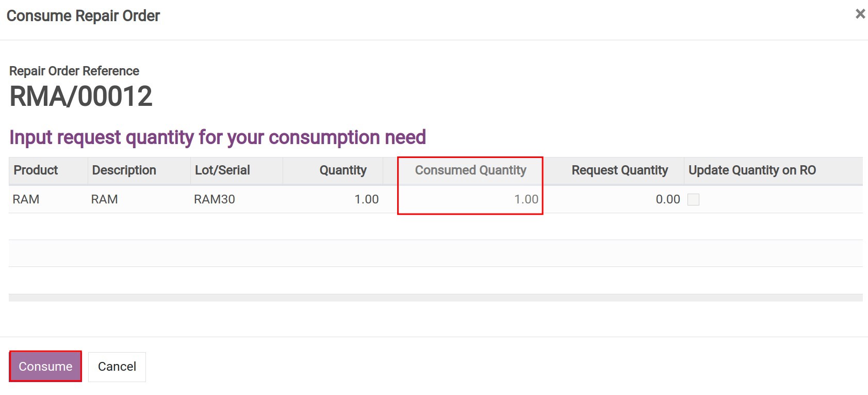Screen dimensions: 868x395
Task: Click the RAM description cell
Action: (x=104, y=199)
